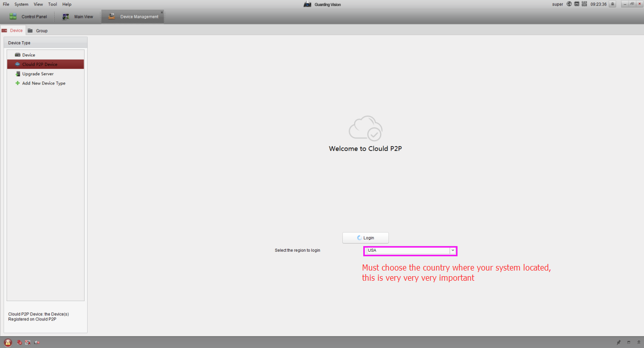This screenshot has height=348, width=644.
Task: Select the Device Management tab
Action: [x=132, y=16]
